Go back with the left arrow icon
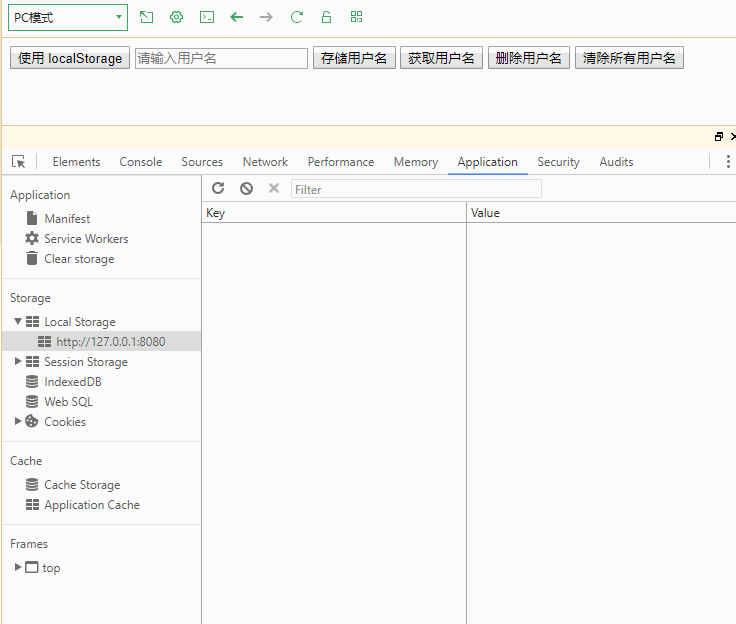The width and height of the screenshot is (736, 624). coord(237,17)
